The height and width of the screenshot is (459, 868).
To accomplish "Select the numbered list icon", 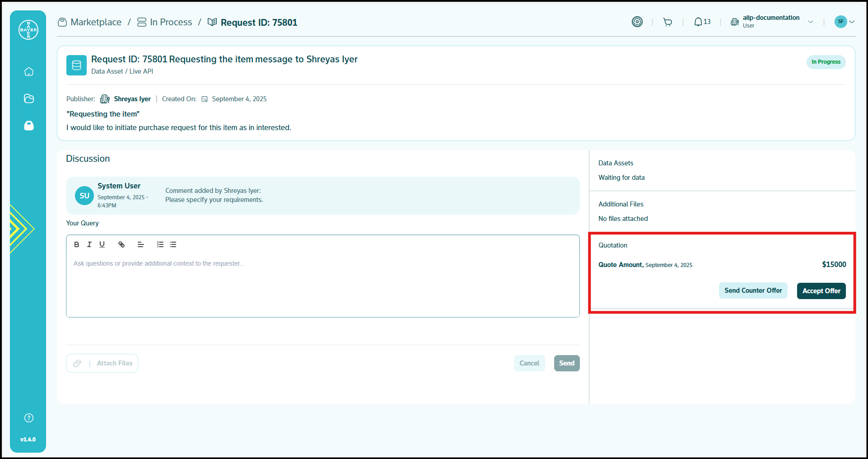I will pyautogui.click(x=160, y=244).
